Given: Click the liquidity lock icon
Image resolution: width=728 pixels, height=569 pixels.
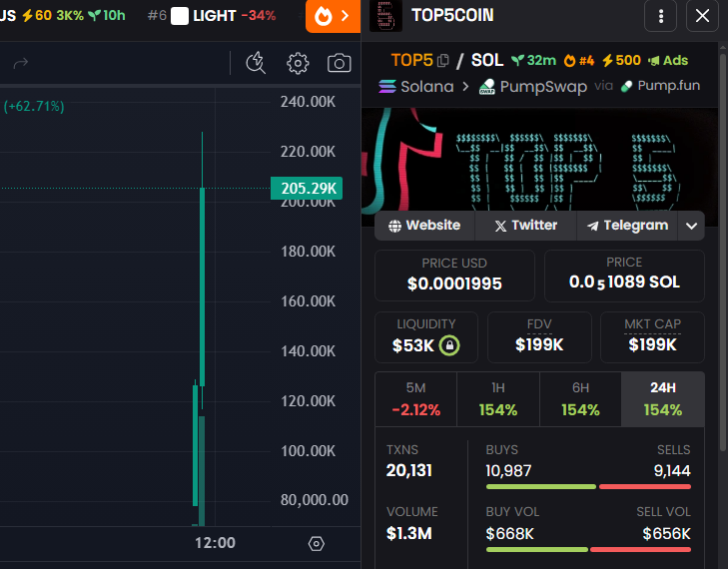Looking at the screenshot, I should point(449,345).
